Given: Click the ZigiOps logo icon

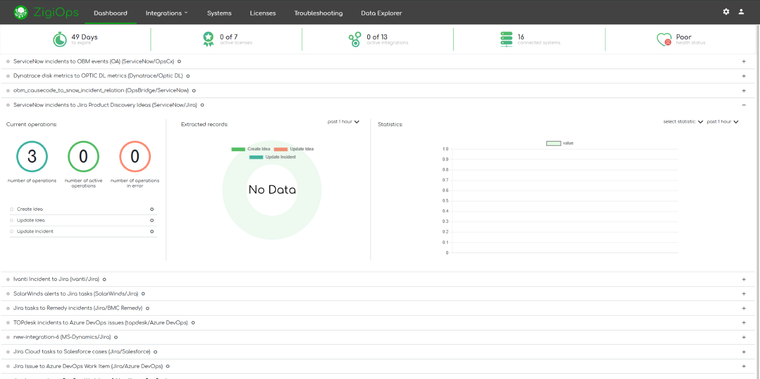Looking at the screenshot, I should coord(21,12).
